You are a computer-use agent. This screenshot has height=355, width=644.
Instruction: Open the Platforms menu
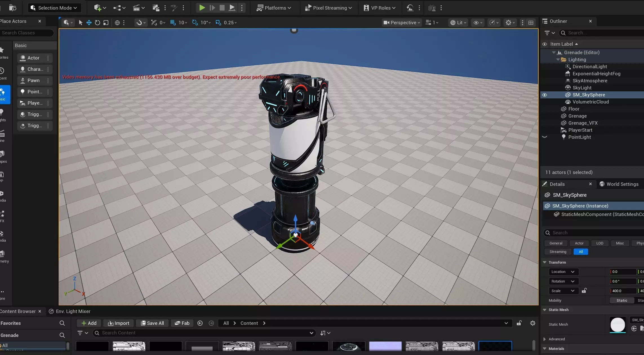(274, 8)
